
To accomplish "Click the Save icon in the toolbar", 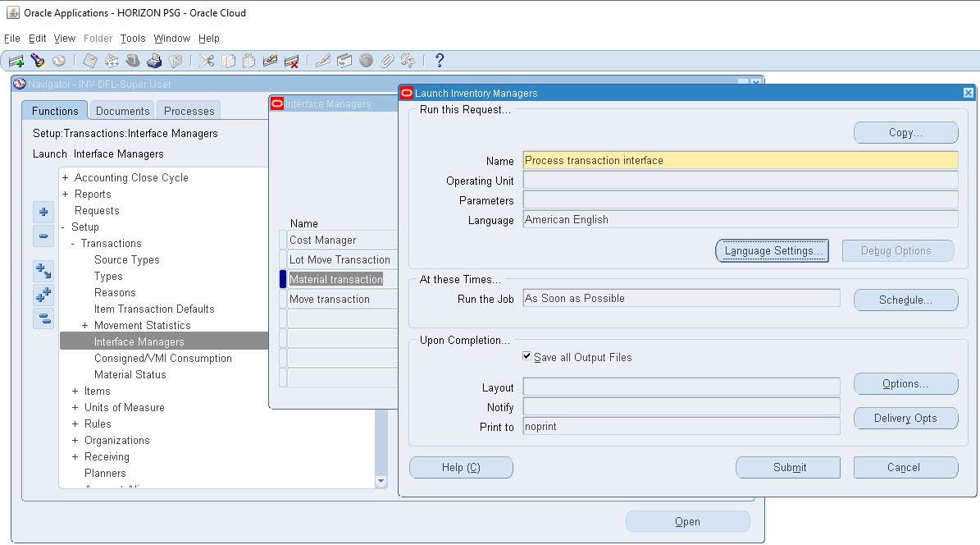I will click(x=90, y=61).
